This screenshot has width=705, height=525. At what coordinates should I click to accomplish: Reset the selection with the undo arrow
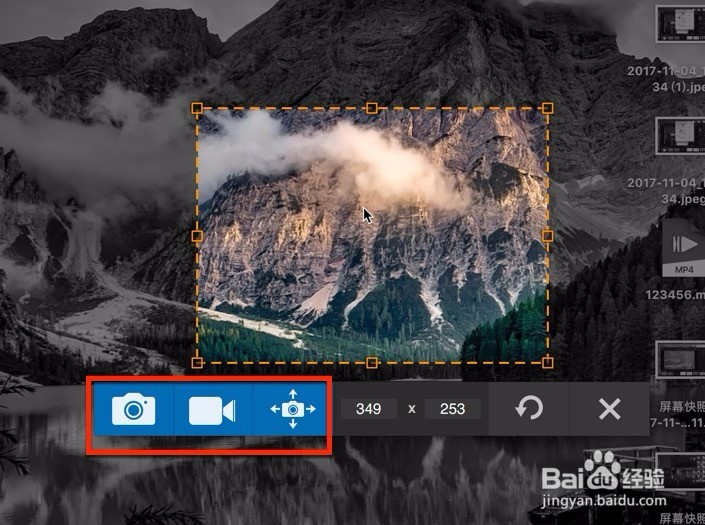529,409
